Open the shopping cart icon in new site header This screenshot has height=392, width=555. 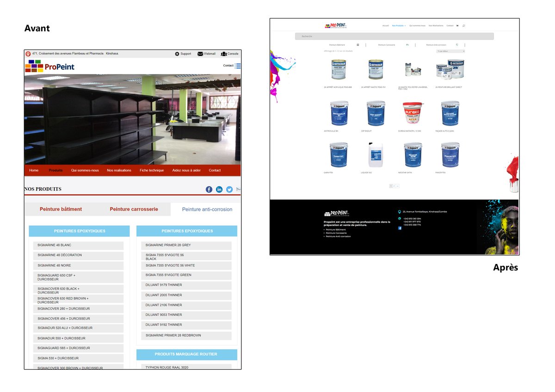point(457,25)
